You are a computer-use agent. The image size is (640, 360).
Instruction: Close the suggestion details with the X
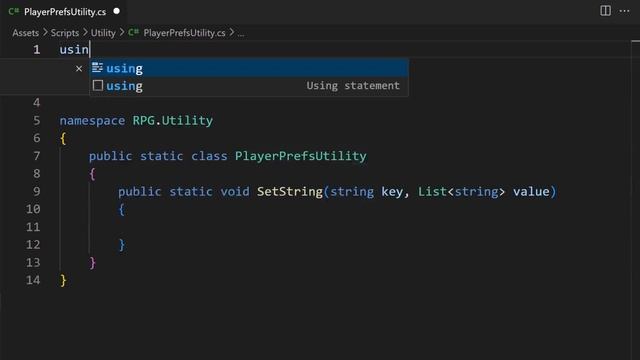click(79, 69)
